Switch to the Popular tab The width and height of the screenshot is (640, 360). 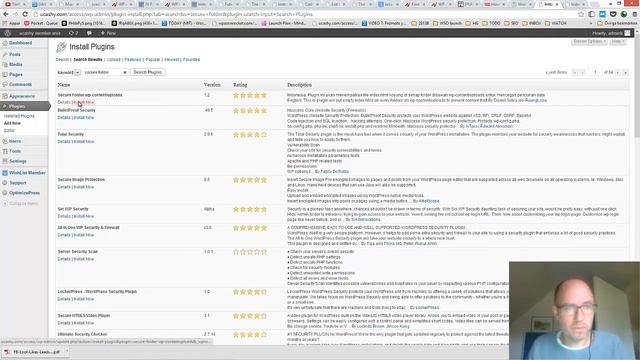(153, 60)
